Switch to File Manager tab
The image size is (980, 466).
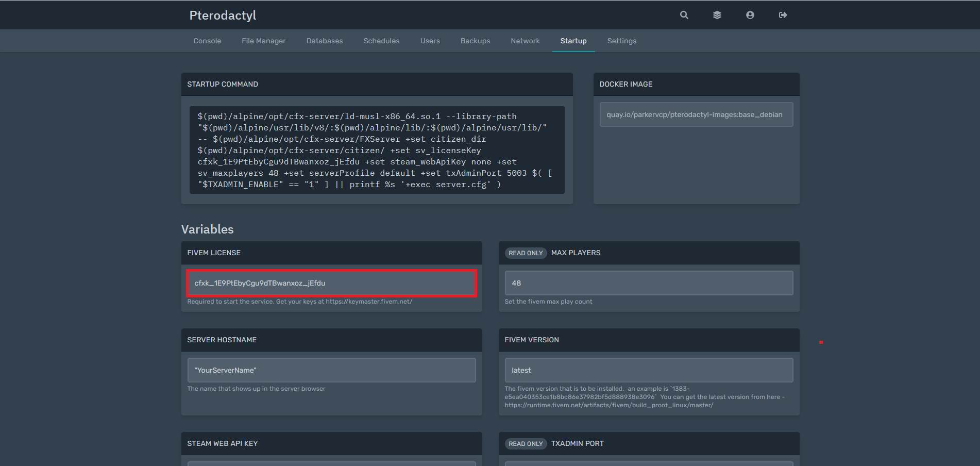coord(263,41)
